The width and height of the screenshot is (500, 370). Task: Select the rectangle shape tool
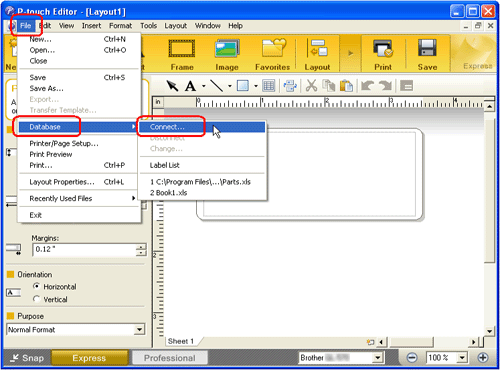(243, 86)
